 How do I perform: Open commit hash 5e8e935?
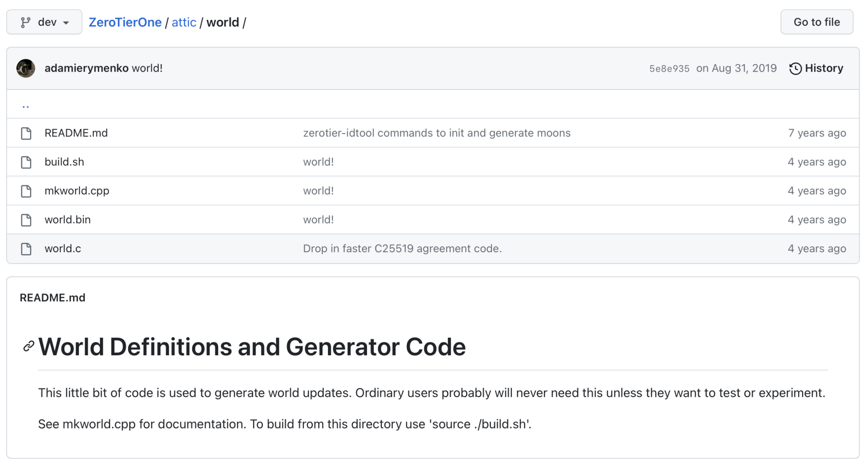click(669, 69)
